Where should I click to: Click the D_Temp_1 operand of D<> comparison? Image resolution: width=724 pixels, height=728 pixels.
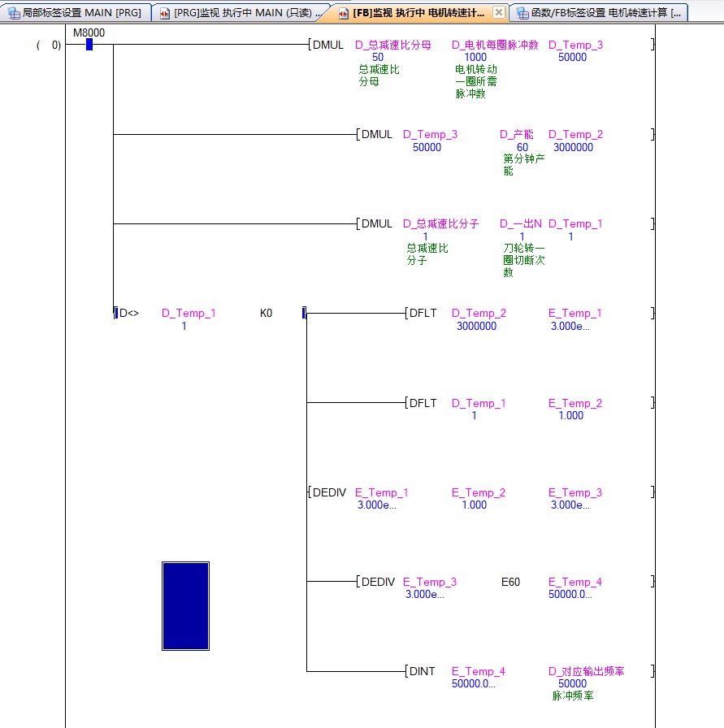189,313
